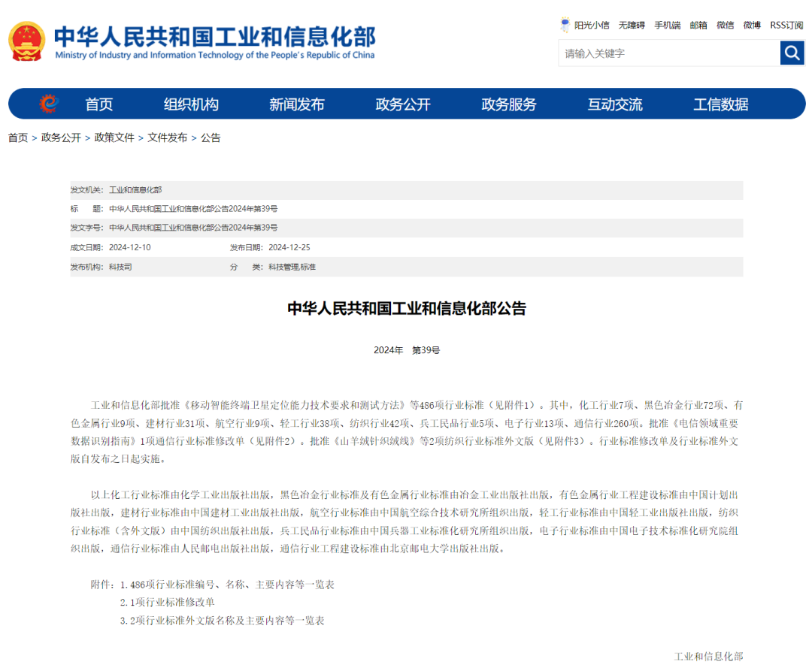Open the 政务服务 navigation item

[509, 104]
